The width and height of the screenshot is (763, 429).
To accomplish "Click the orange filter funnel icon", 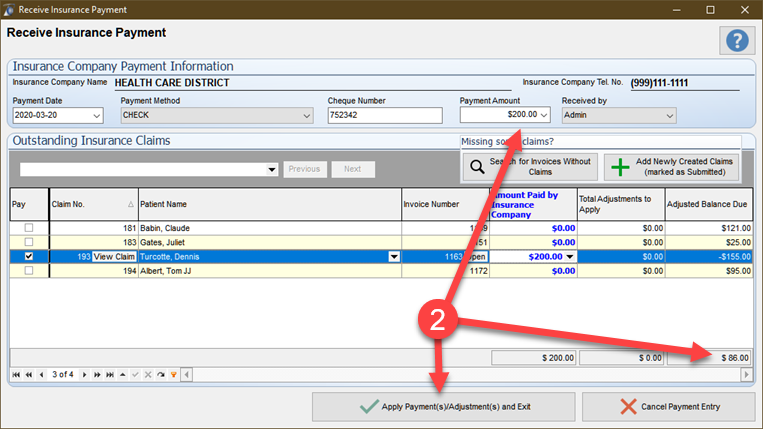I will pyautogui.click(x=173, y=375).
